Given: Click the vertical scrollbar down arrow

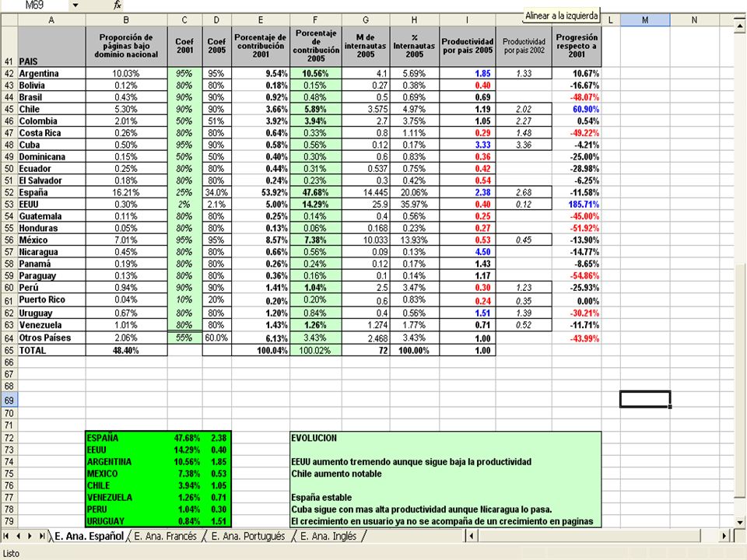Looking at the screenshot, I should coord(740,523).
